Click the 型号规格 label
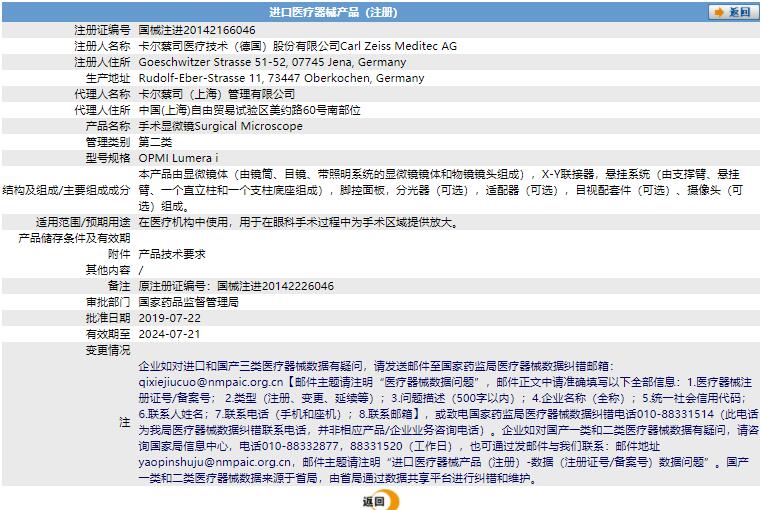 pos(108,158)
